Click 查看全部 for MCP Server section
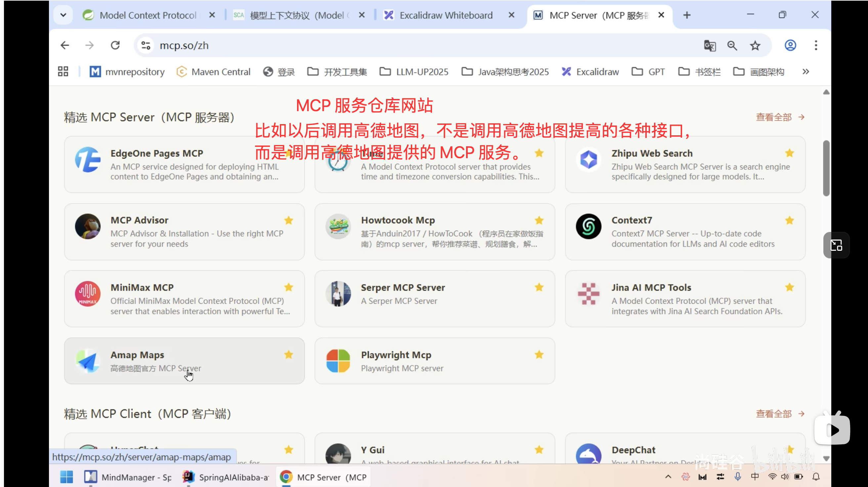Screen dimensions: 868x487 [x=780, y=117]
